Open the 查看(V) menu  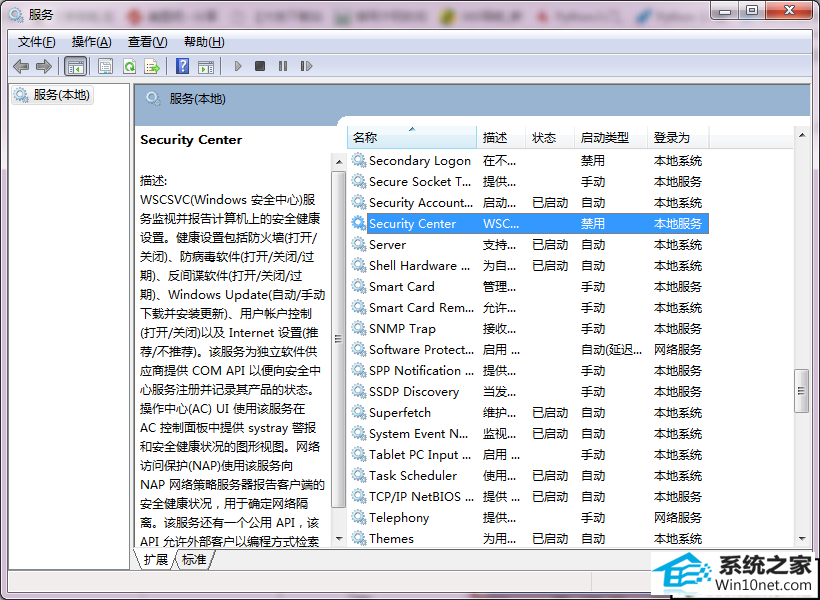(147, 42)
